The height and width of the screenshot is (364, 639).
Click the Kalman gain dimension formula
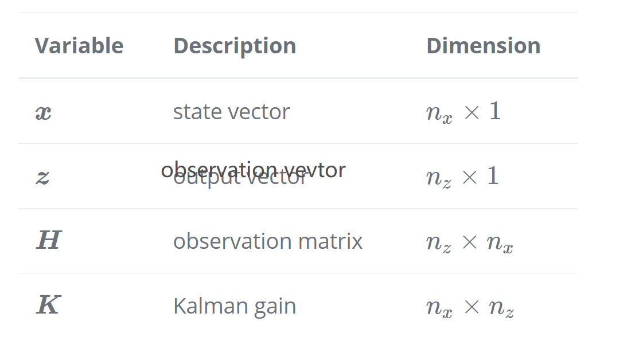[x=470, y=307]
